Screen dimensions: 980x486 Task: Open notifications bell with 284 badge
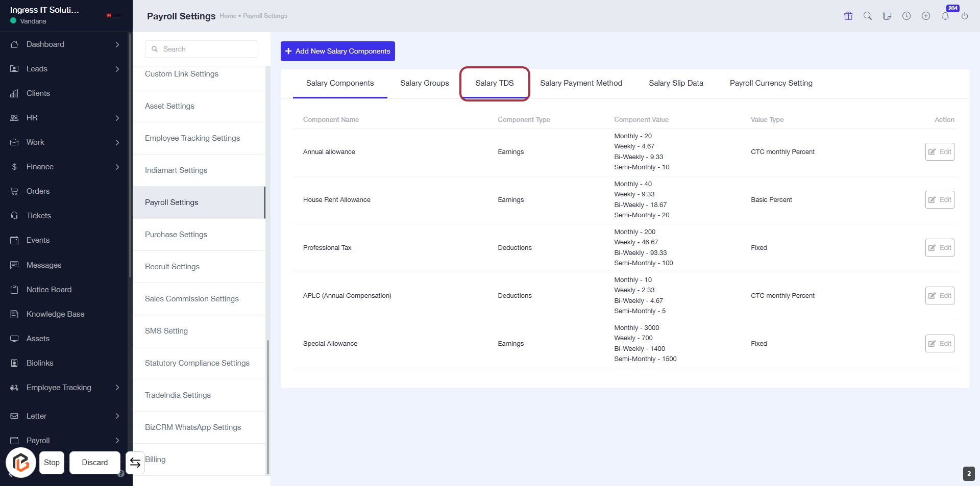pyautogui.click(x=945, y=16)
